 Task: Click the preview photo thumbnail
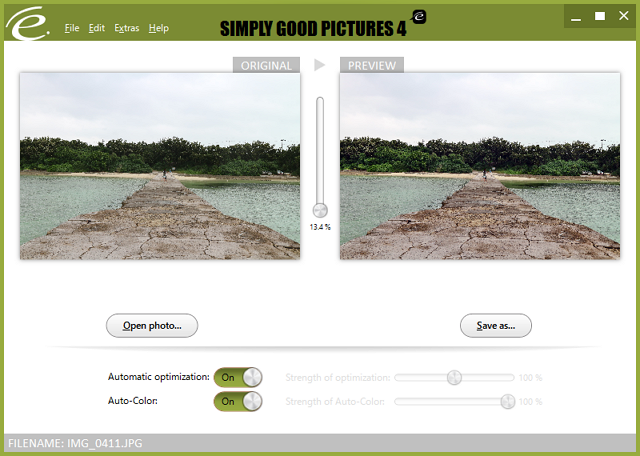click(x=480, y=166)
